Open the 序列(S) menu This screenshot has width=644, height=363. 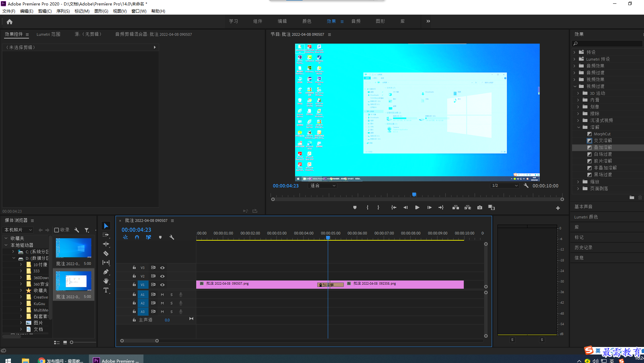pos(63,11)
